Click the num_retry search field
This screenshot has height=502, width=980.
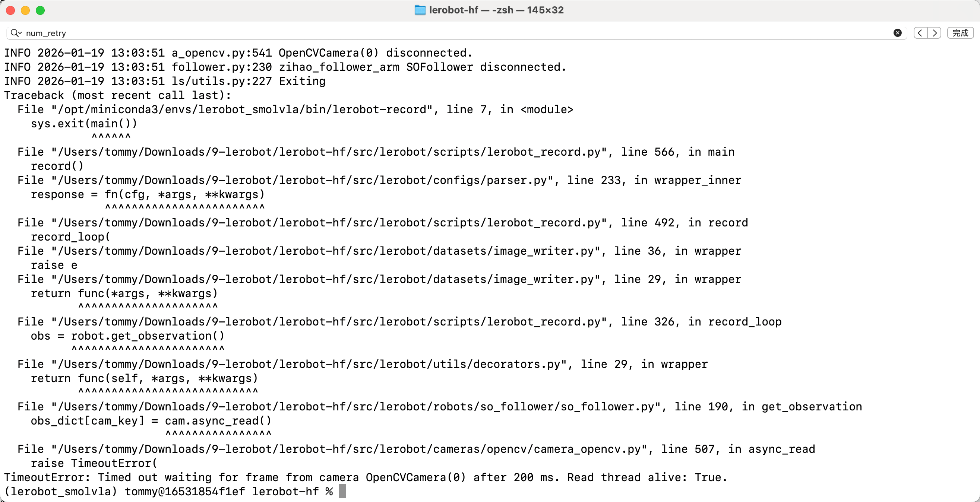point(456,33)
